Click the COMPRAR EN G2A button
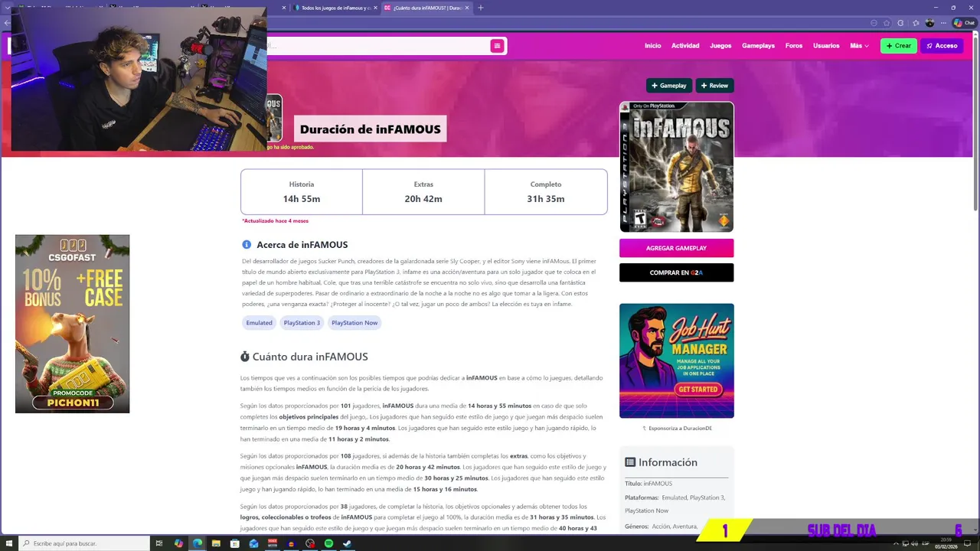The image size is (980, 551). click(677, 272)
